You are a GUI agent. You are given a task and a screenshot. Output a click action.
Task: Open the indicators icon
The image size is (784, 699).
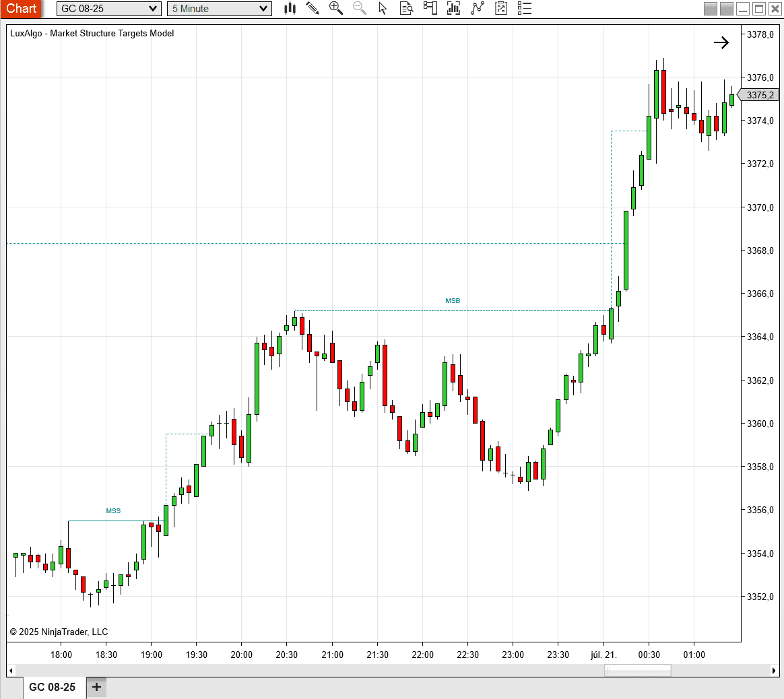pos(453,9)
